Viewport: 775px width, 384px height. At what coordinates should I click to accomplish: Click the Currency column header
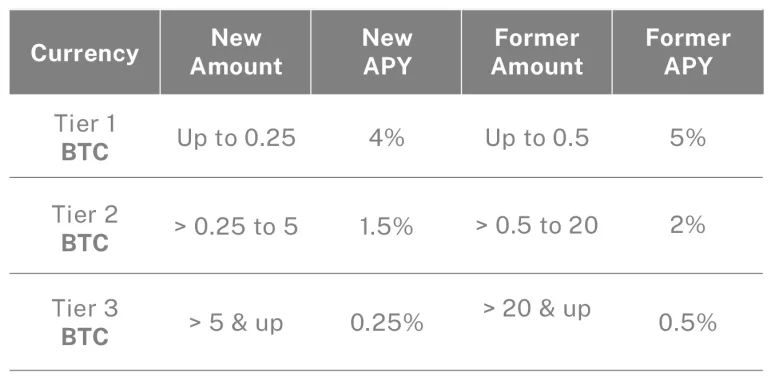click(x=85, y=52)
